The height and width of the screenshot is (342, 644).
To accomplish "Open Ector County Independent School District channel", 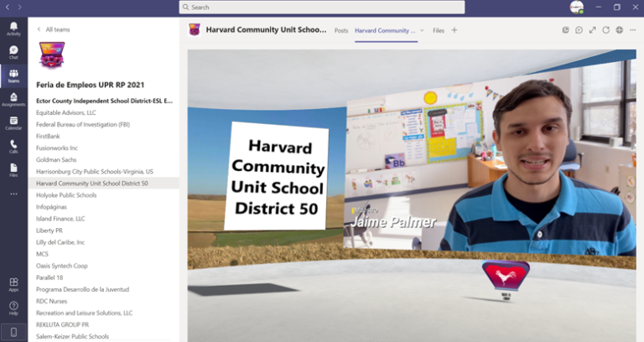I will point(104,101).
